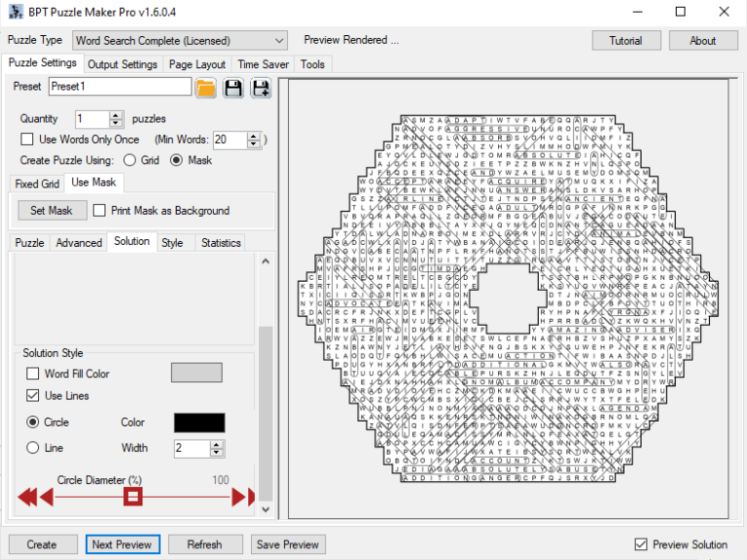
Task: Click the BPT Puzzle Maker app icon
Action: tap(16, 12)
